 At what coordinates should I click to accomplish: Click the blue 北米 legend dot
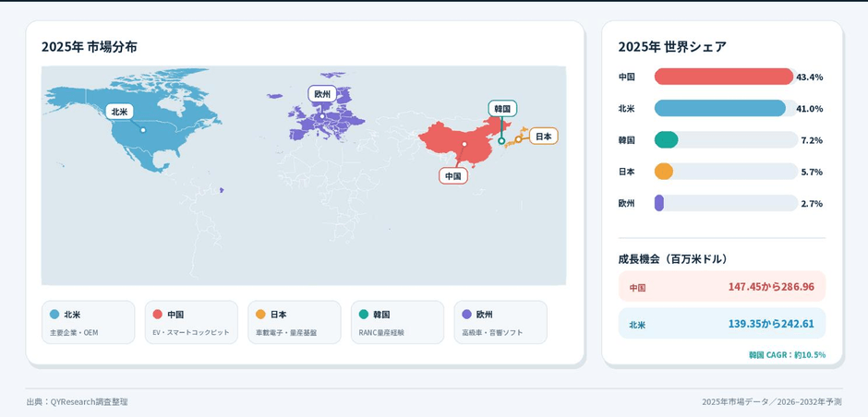click(x=54, y=314)
